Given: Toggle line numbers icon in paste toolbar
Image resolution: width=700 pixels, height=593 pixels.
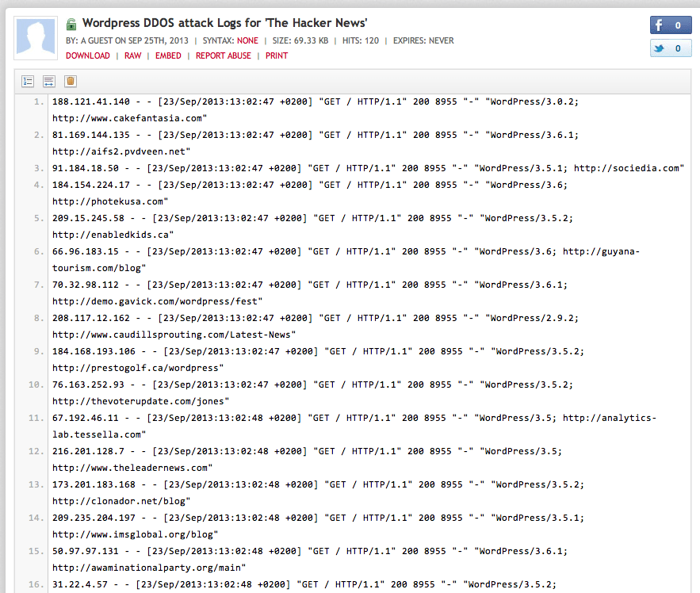Looking at the screenshot, I should [x=28, y=82].
